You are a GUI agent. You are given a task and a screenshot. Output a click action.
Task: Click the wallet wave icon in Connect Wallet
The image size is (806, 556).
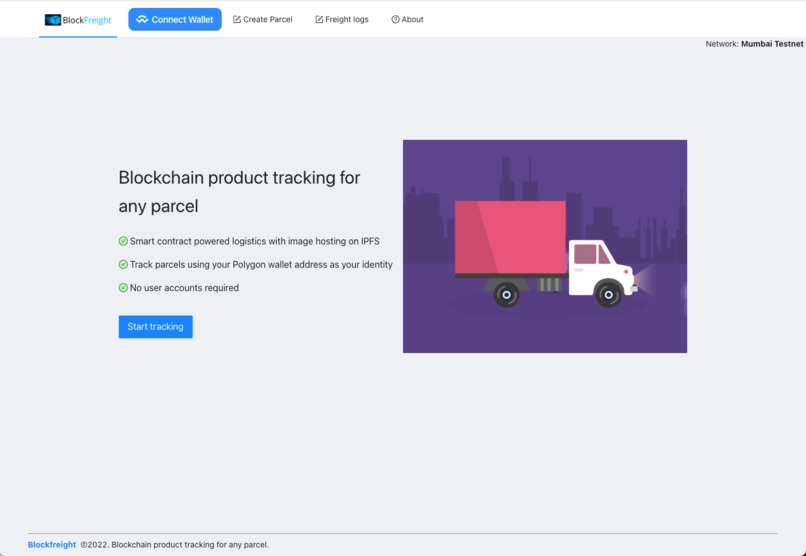pos(142,20)
